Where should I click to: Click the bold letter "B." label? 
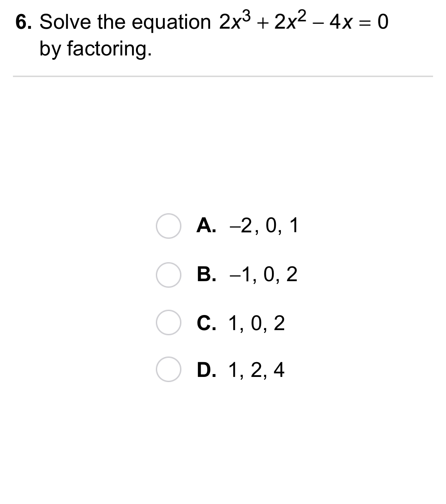click(x=206, y=274)
